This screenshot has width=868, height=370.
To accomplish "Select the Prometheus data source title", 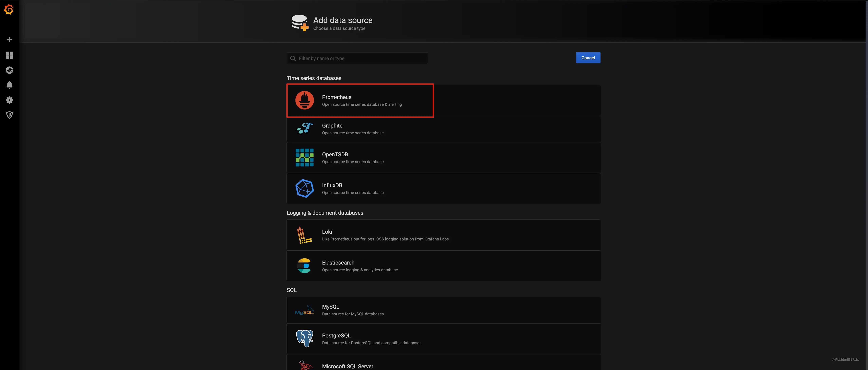I will pyautogui.click(x=337, y=97).
